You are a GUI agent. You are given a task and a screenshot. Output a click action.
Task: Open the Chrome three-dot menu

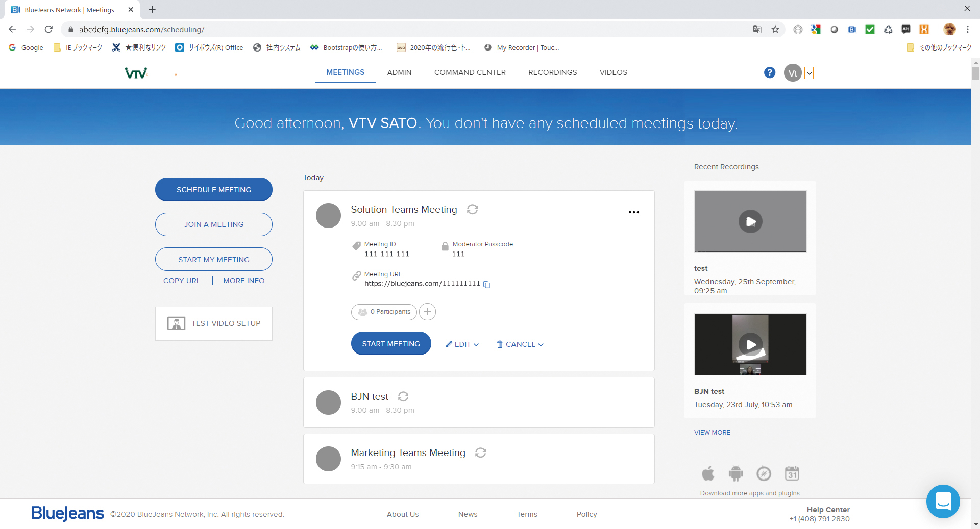(967, 29)
